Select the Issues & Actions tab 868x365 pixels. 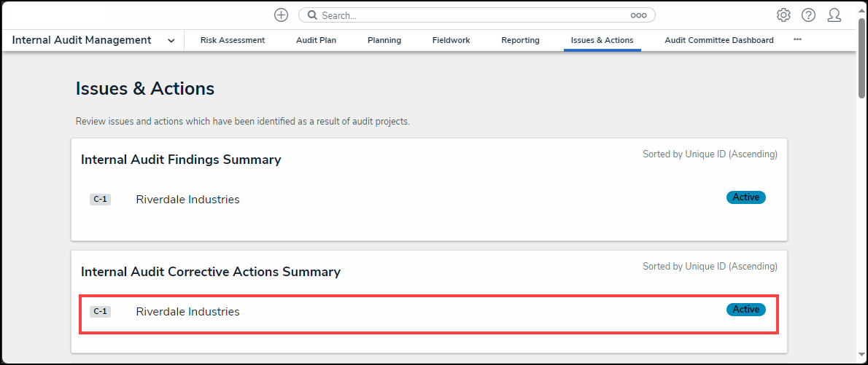click(602, 41)
